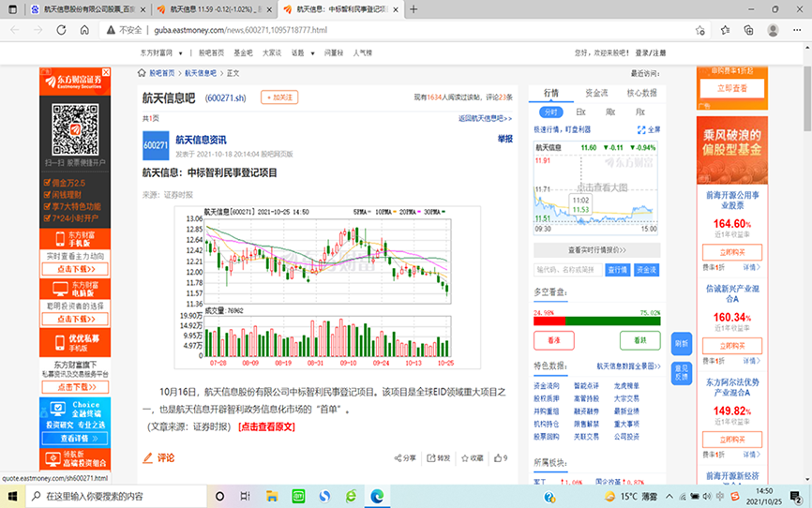
Task: Open Internet Explorer on taskbar
Action: pyautogui.click(x=351, y=497)
